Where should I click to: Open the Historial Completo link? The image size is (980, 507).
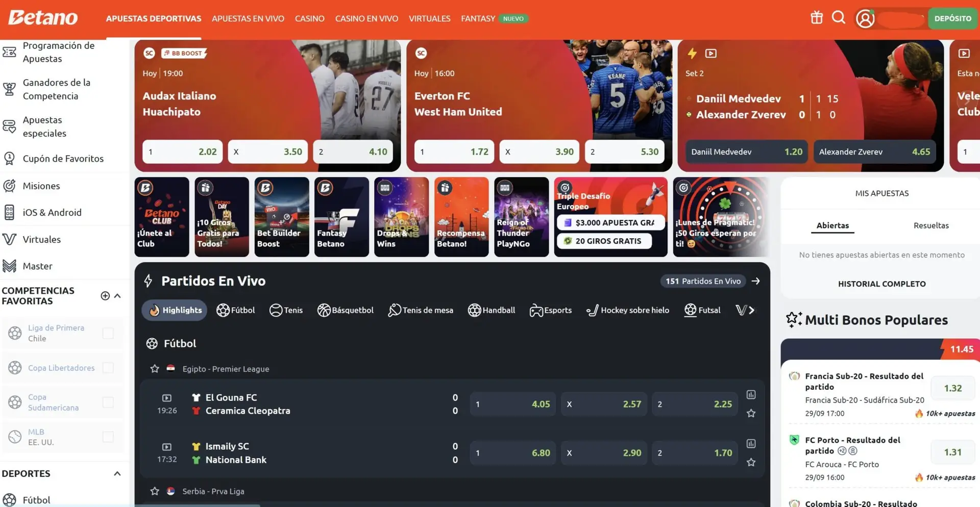tap(881, 284)
